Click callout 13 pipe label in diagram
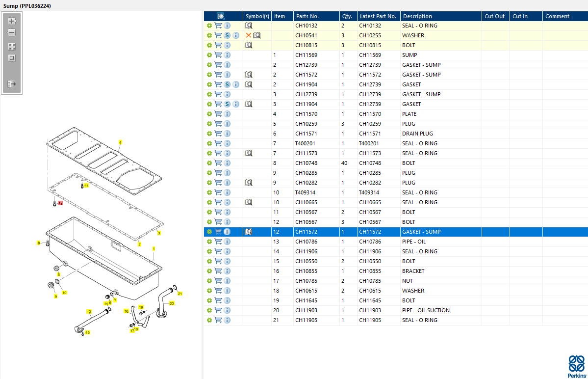The height and width of the screenshot is (379, 588). 89,311
